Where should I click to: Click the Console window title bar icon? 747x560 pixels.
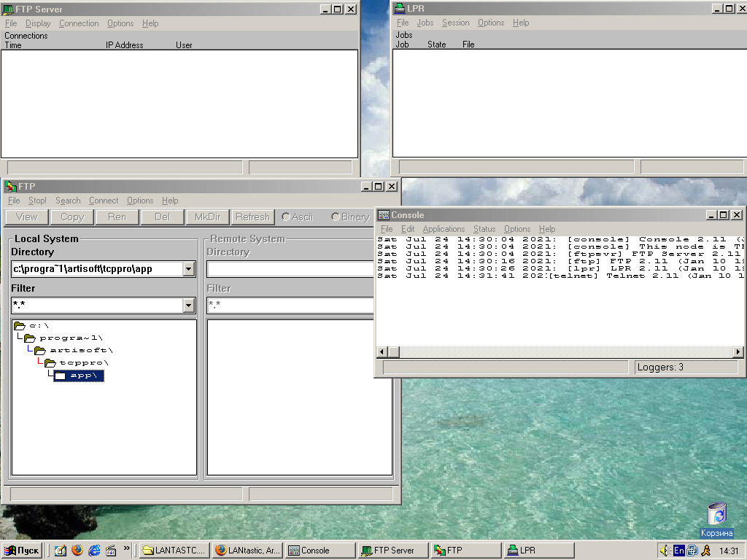[384, 215]
